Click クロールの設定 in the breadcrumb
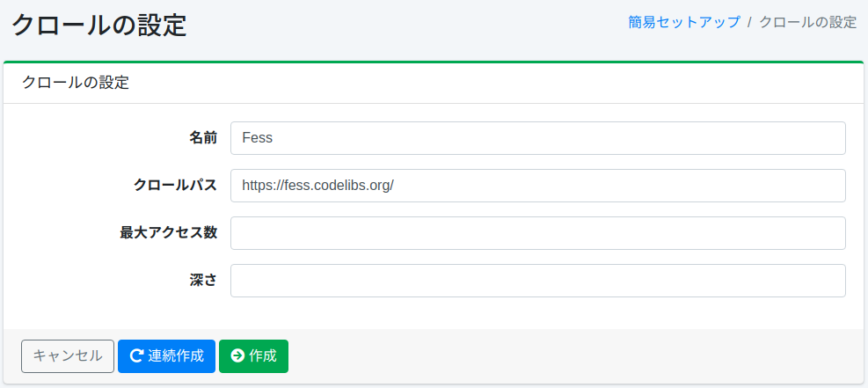Screen dimensions: 868x388 click(807, 23)
